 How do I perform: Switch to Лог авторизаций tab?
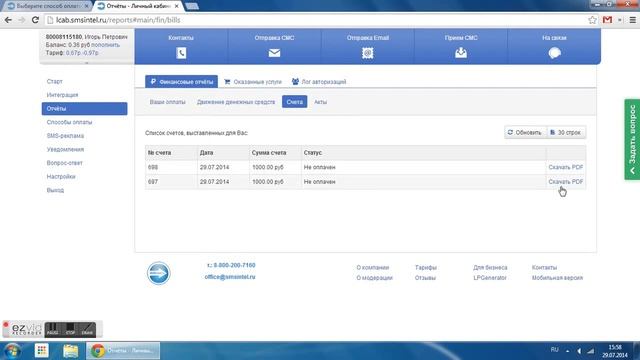pos(319,82)
